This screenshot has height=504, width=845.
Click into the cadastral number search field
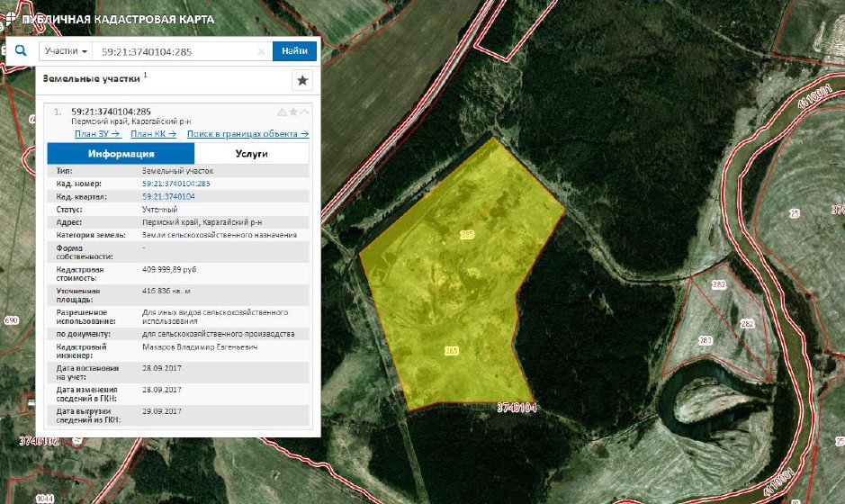(175, 52)
